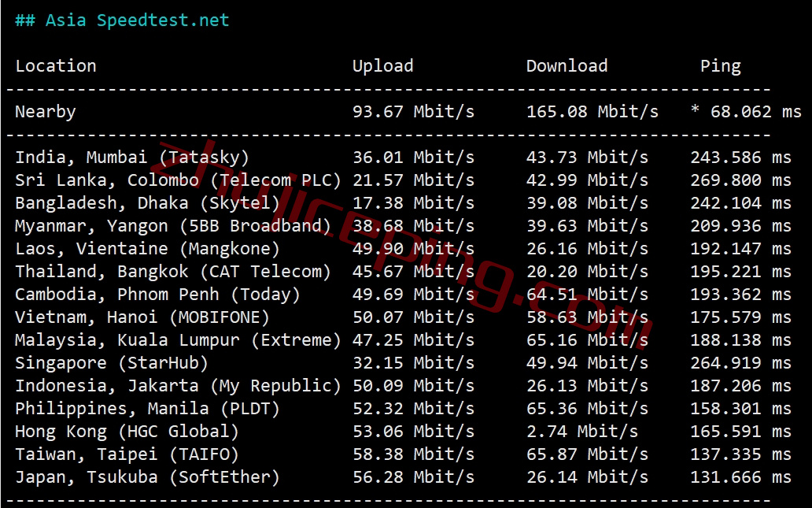Select the 'Ping' column header
812x508 pixels.
721,66
